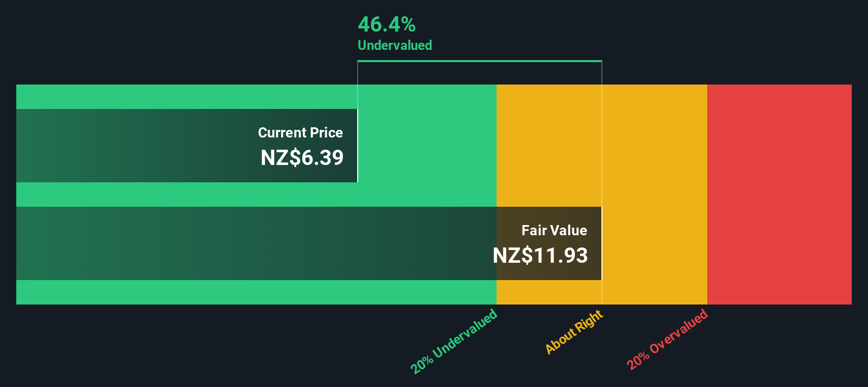Viewport: 868px width, 387px height.
Task: Click the Fair Value label
Action: tap(554, 231)
